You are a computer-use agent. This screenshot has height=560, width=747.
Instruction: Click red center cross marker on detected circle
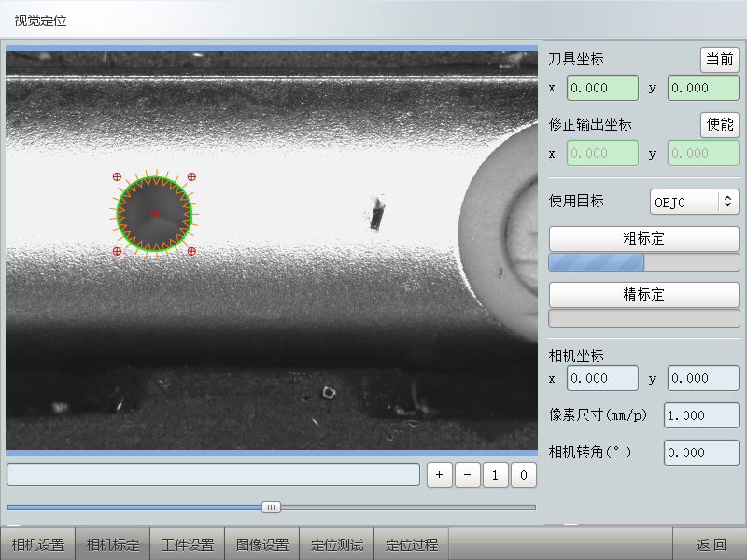click(x=154, y=215)
